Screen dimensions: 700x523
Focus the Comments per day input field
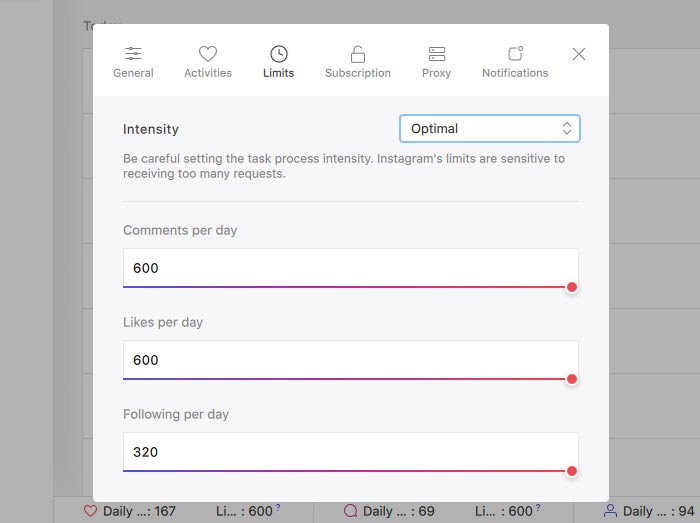[x=350, y=268]
